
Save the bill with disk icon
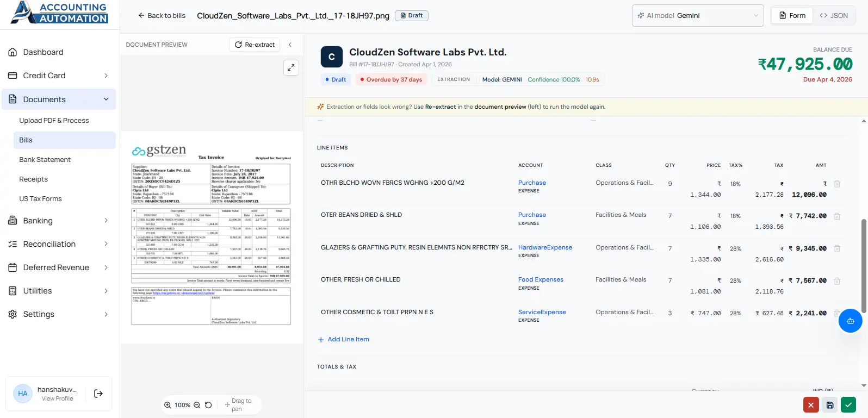830,405
